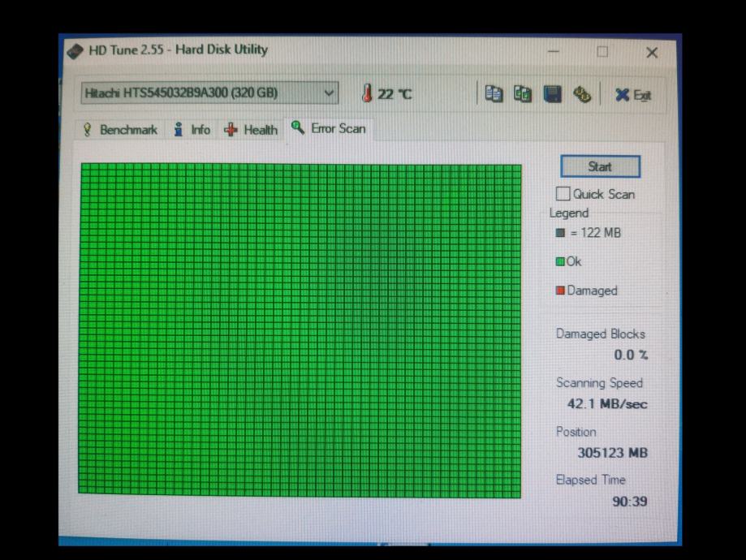The width and height of the screenshot is (746, 560).
Task: Open the options tools icon
Action: click(x=581, y=94)
